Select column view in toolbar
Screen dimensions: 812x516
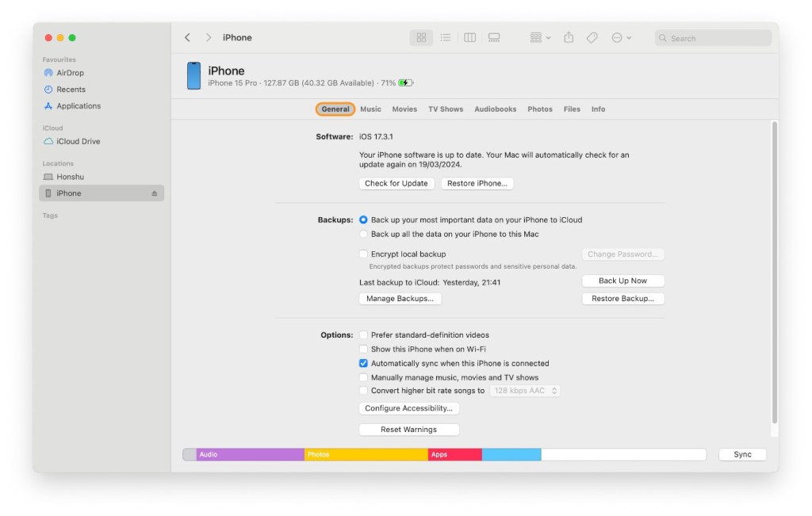click(469, 37)
